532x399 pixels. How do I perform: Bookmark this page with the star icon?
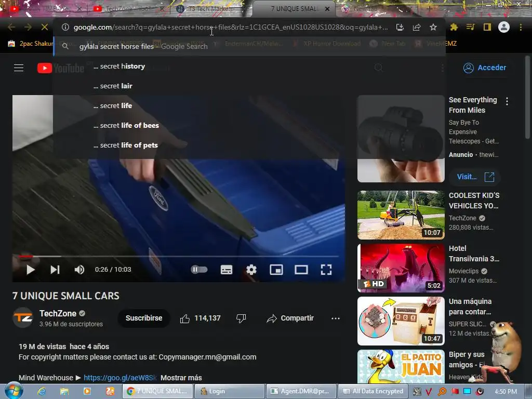point(433,27)
